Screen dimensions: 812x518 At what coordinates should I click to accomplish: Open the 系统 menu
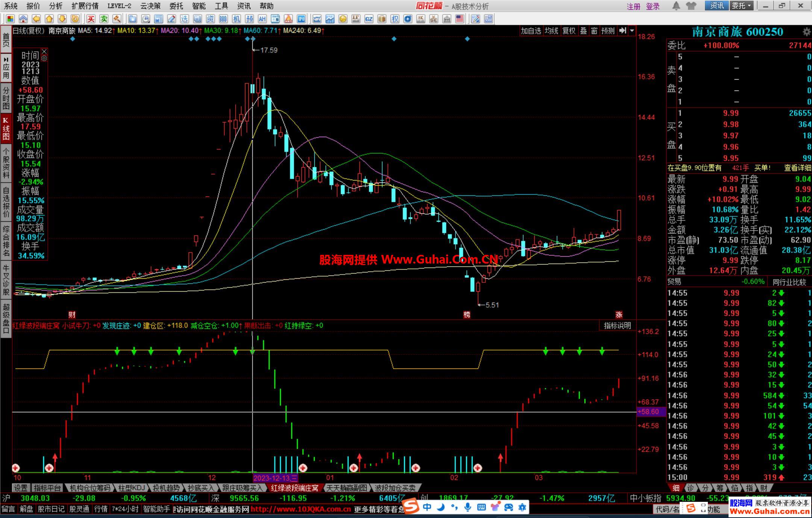(x=11, y=6)
